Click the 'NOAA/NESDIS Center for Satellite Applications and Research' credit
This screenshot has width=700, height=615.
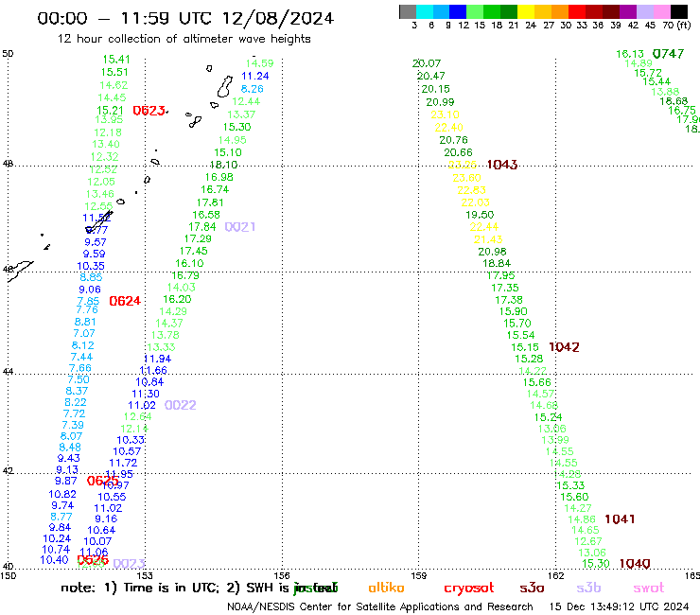[380, 606]
